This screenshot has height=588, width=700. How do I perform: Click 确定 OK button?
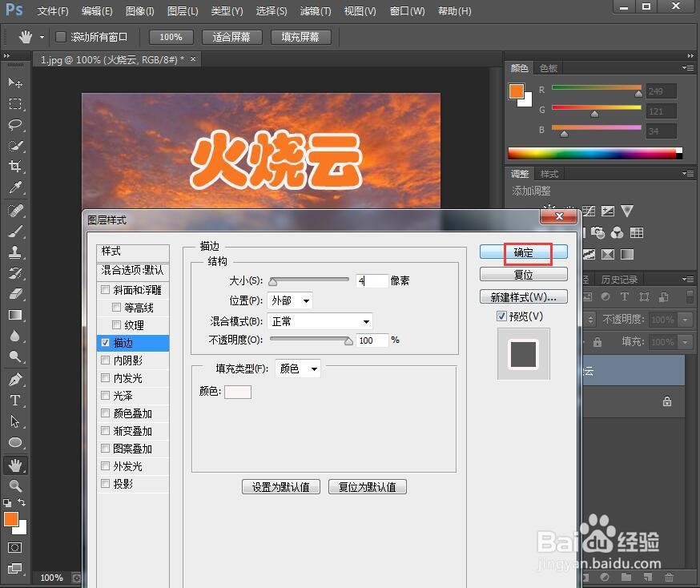pyautogui.click(x=524, y=252)
